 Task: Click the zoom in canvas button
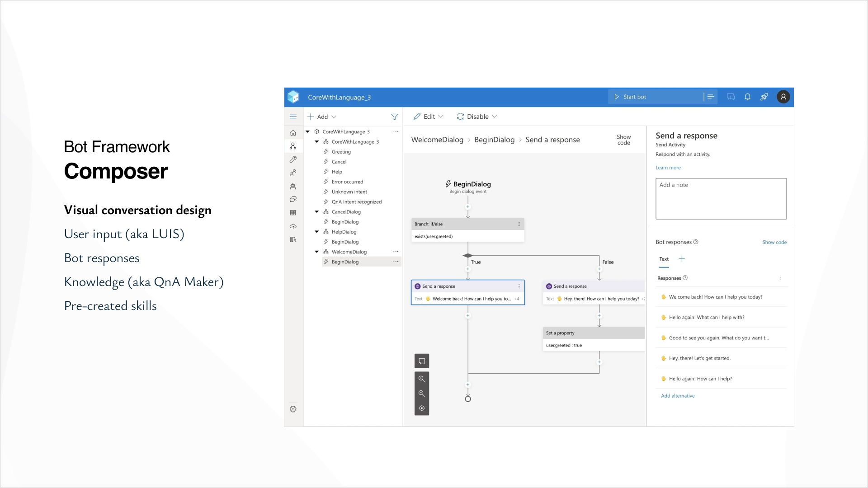tap(422, 379)
